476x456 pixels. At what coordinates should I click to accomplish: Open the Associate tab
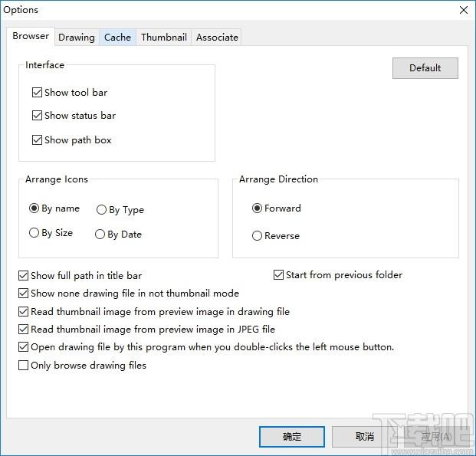click(217, 38)
